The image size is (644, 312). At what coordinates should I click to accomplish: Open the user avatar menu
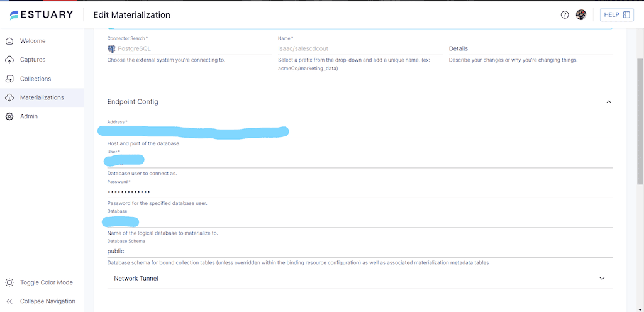(580, 14)
